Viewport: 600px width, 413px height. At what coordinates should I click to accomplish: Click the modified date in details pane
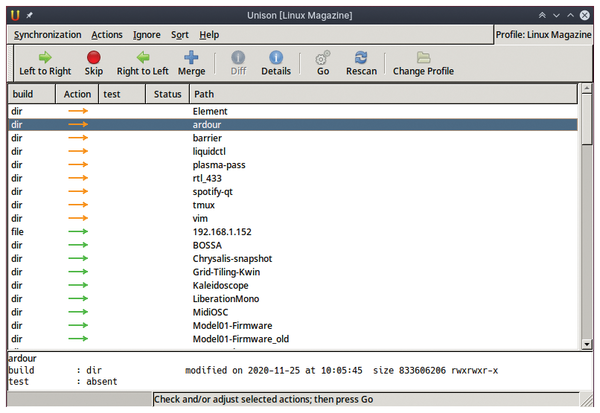(x=274, y=371)
